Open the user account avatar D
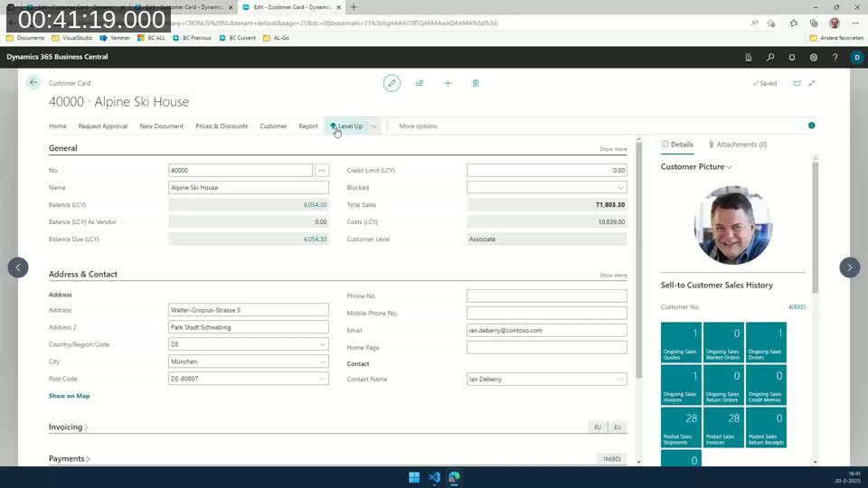 [857, 57]
